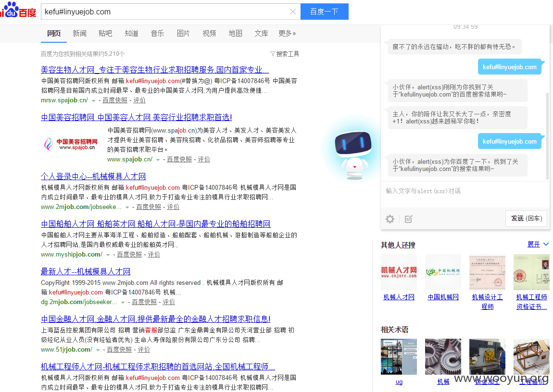
Task: Click the 中国机械网 thumbnail image
Action: (x=443, y=272)
